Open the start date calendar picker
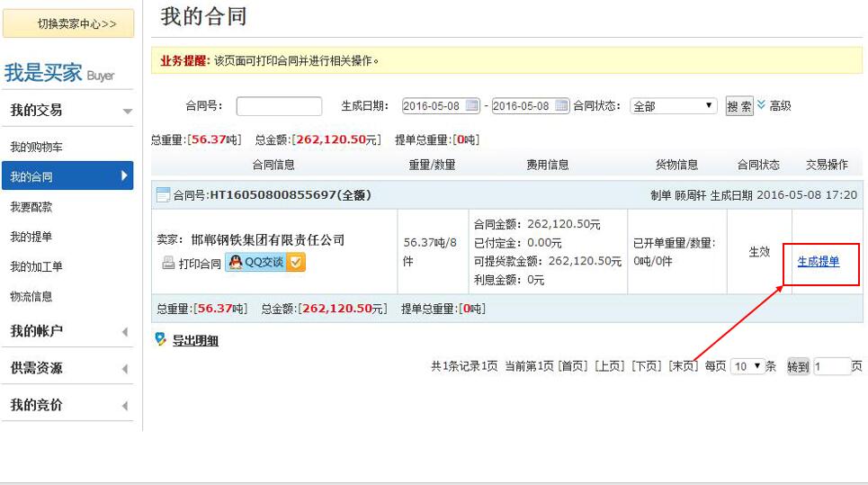Screen dimensions: 868x485 [x=472, y=105]
